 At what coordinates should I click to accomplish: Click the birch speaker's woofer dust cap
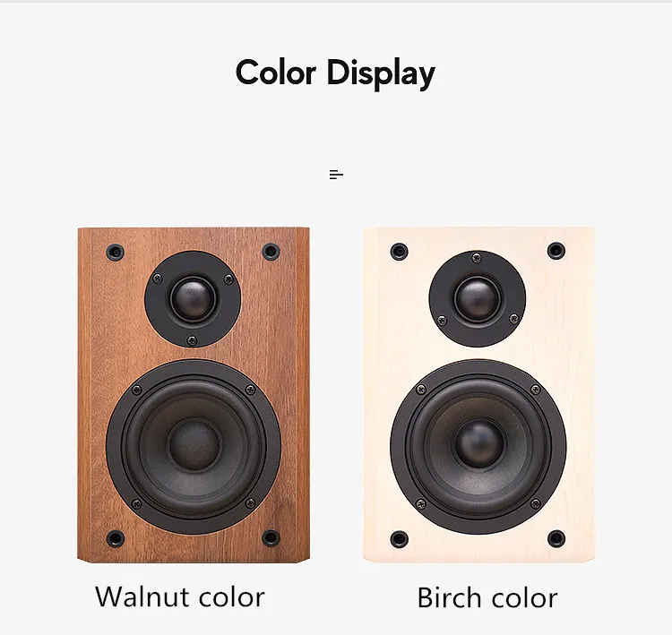478,444
